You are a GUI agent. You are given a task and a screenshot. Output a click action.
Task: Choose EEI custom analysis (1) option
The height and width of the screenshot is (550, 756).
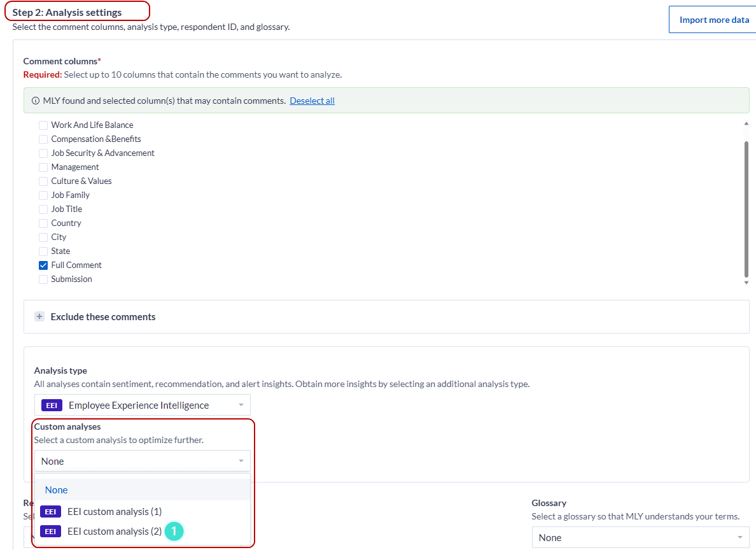tap(143, 511)
